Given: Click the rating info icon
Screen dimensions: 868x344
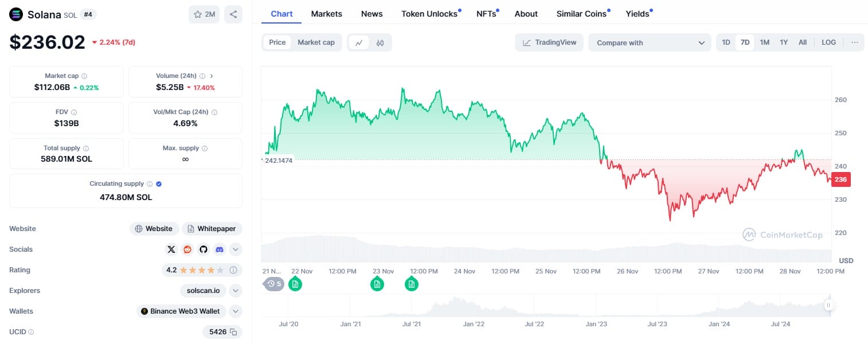Looking at the screenshot, I should [x=233, y=270].
